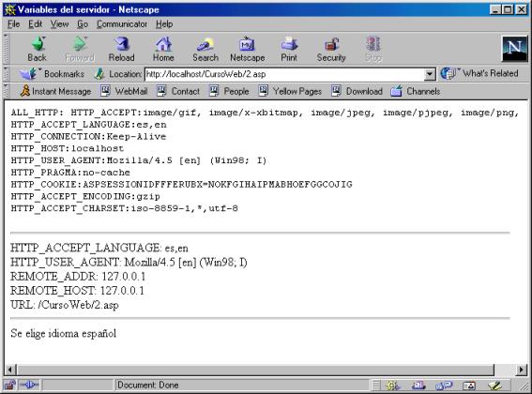Click the Netscape N logo

pos(514,49)
